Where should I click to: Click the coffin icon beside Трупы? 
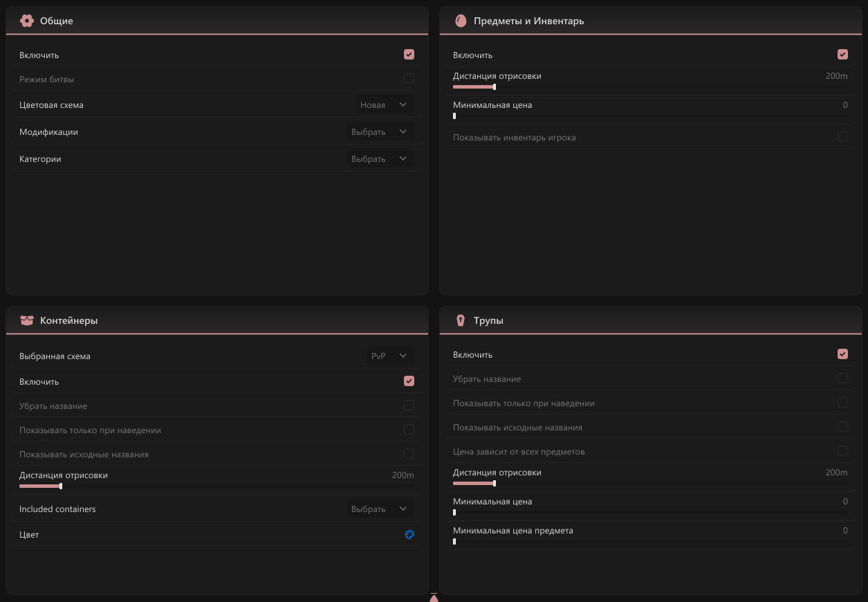click(461, 320)
